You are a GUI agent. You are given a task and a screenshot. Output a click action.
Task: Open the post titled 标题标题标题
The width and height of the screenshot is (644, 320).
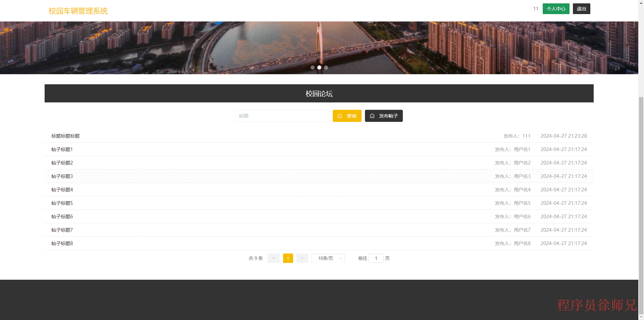click(x=66, y=136)
